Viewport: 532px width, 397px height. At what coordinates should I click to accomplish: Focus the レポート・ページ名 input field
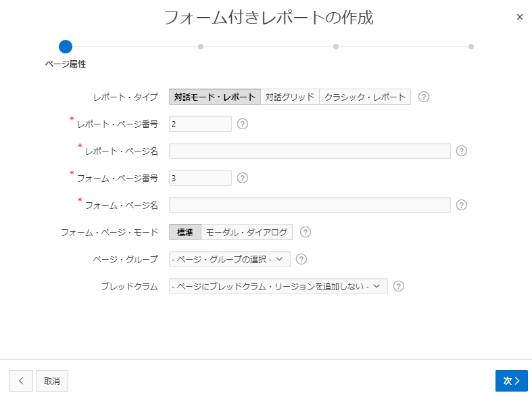(x=310, y=151)
